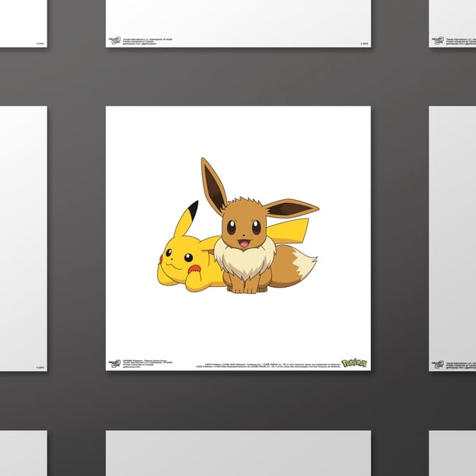This screenshot has width=476, height=476.
Task: Click the copyright text line beside the Pokémon logo
Action: (x=268, y=366)
